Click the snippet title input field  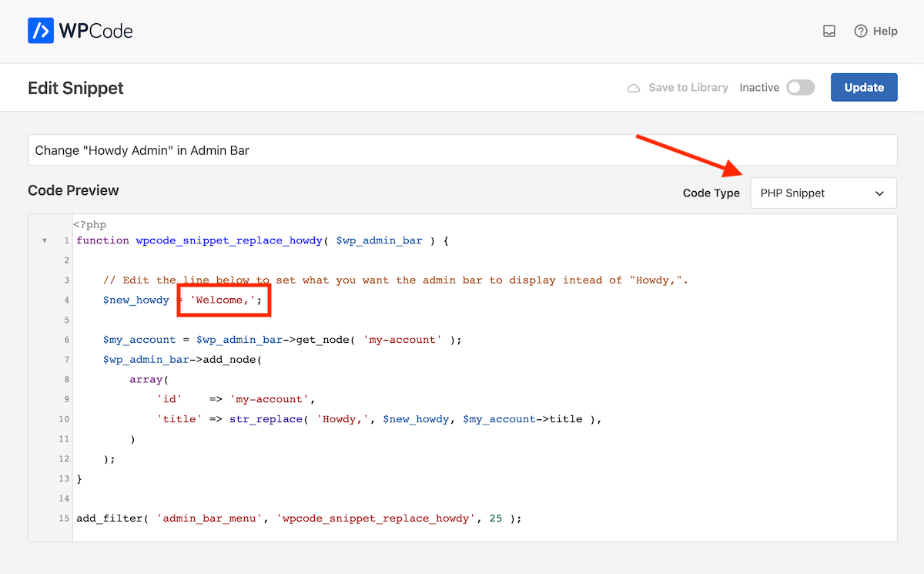462,150
